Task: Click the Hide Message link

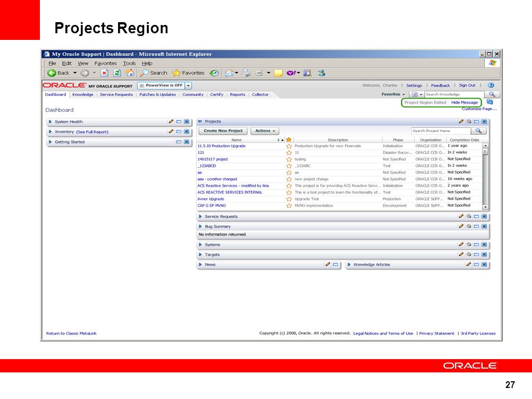Action: click(x=464, y=103)
